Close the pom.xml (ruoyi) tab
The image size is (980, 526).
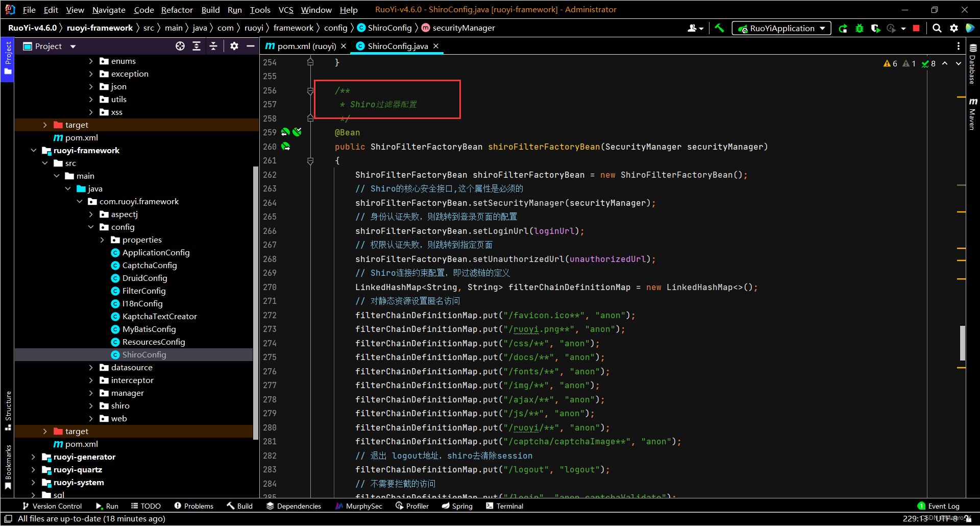tap(344, 46)
